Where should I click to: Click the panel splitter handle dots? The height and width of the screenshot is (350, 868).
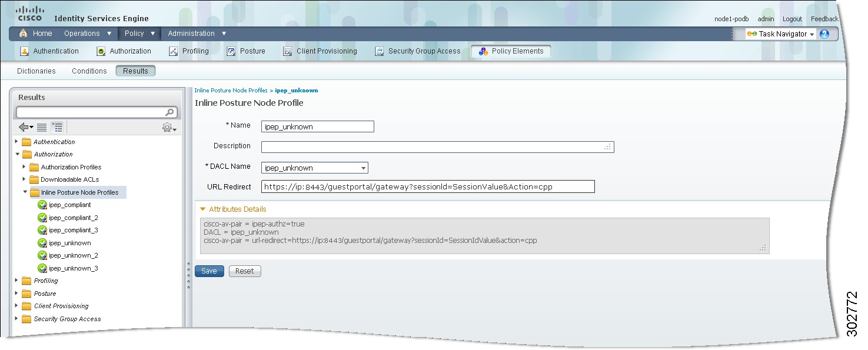(189, 275)
